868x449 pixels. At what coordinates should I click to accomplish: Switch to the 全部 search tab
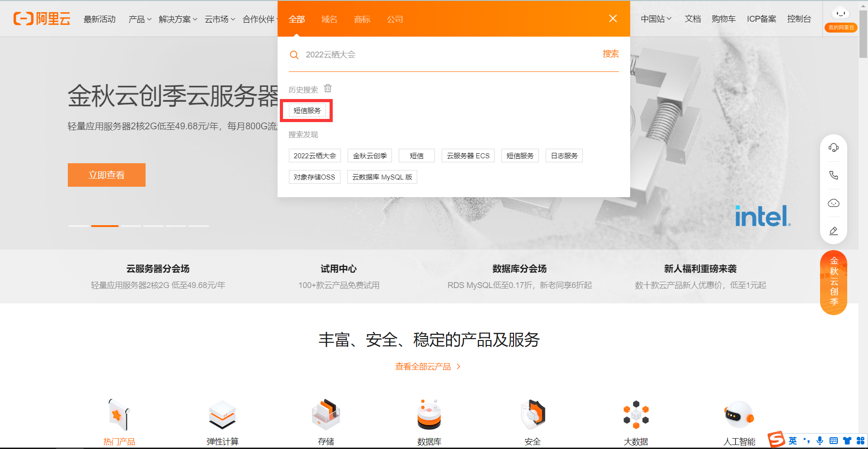pyautogui.click(x=297, y=19)
